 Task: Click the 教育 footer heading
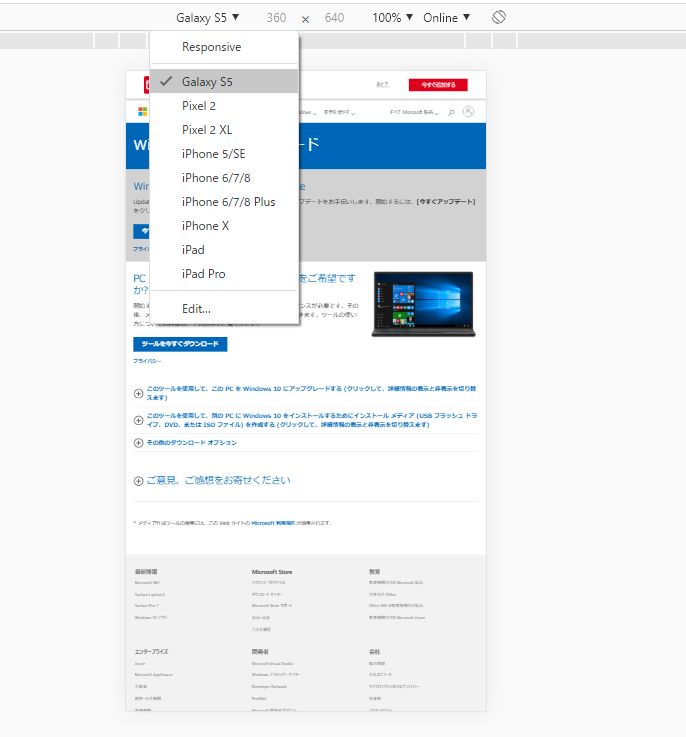coord(374,572)
